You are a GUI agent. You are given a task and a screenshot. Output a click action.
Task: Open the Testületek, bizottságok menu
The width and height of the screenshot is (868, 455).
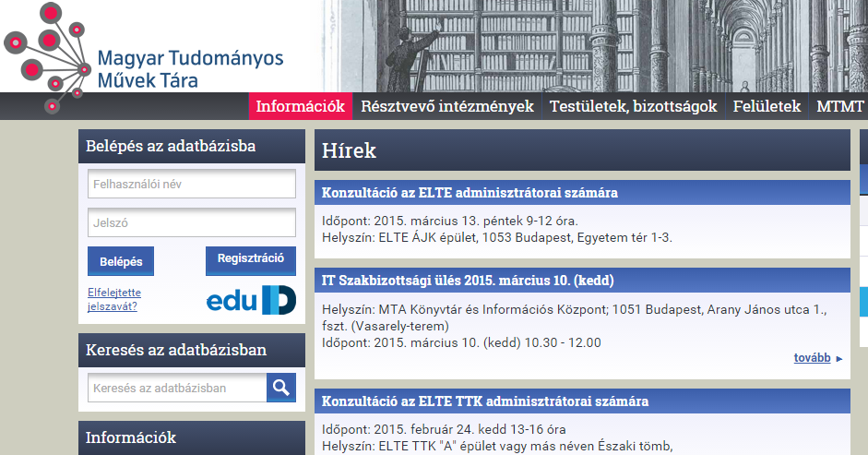634,106
